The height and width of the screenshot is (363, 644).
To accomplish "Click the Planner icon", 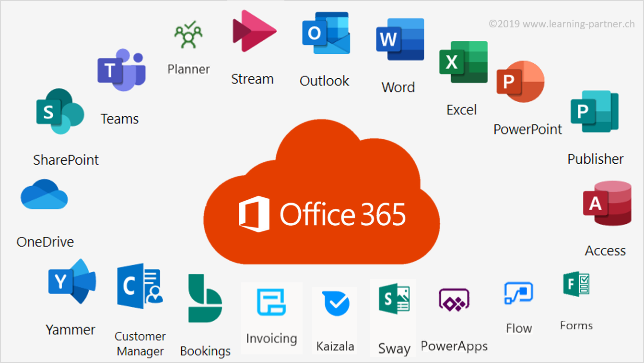I will click(188, 35).
